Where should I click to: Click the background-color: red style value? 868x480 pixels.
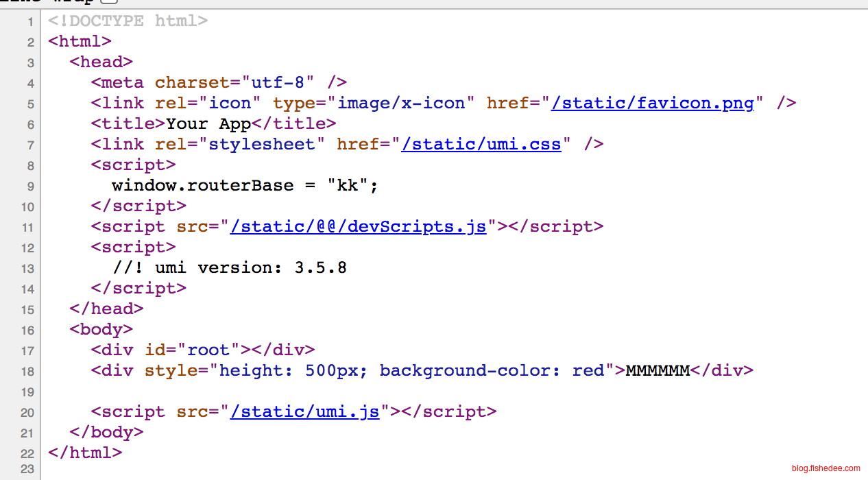(491, 371)
